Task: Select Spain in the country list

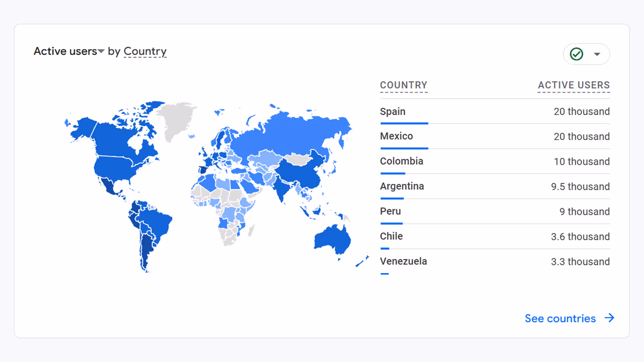Action: tap(392, 111)
